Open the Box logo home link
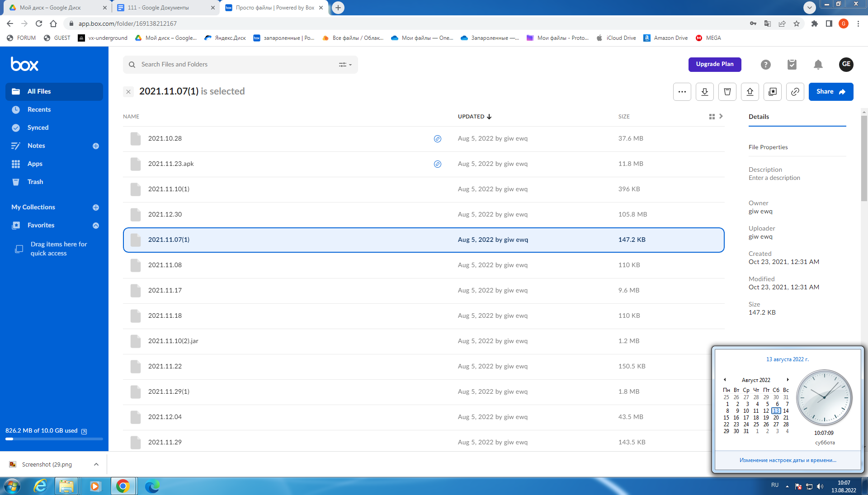This screenshot has height=495, width=868. pyautogui.click(x=24, y=64)
